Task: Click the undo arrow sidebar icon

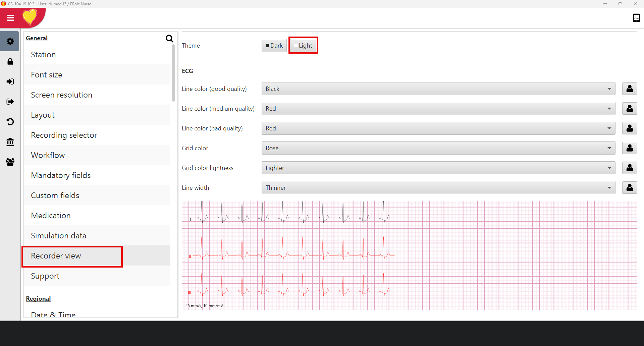Action: 10,122
